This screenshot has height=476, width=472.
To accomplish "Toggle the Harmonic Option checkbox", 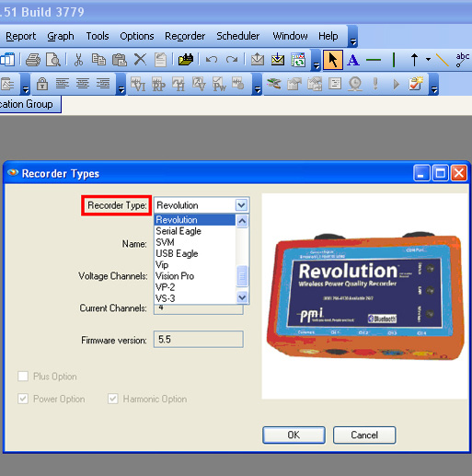I will point(113,399).
